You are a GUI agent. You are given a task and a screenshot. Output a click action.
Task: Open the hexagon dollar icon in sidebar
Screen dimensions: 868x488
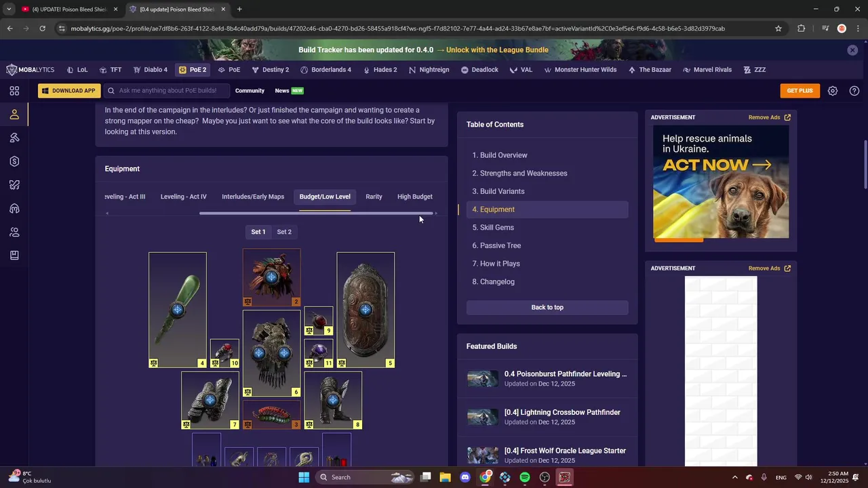[14, 161]
